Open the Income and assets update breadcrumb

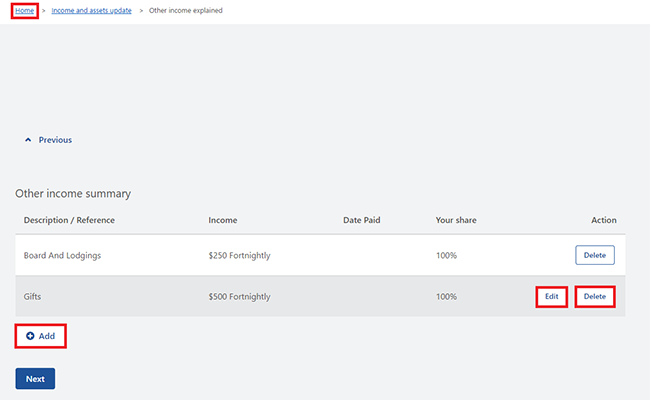[x=91, y=10]
